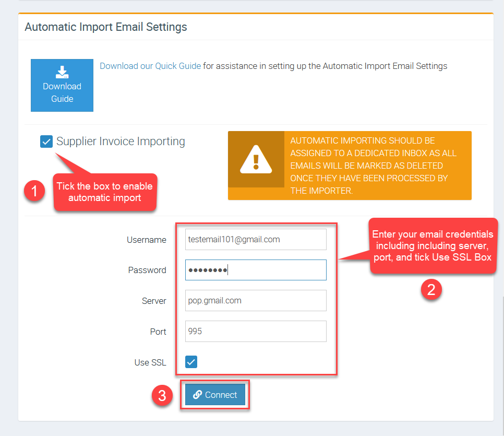504x436 pixels.
Task: Click the Supplier Invoice Importing label
Action: pyautogui.click(x=121, y=142)
